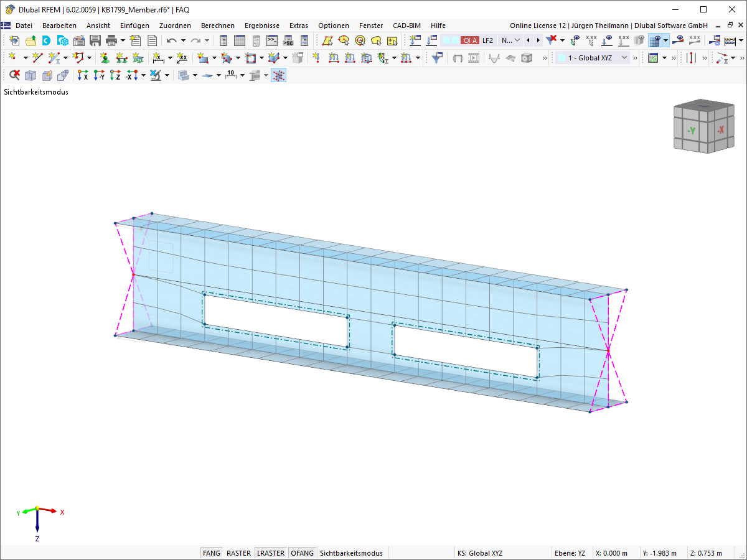
Task: Open the undo history dropdown arrow
Action: [x=182, y=40]
